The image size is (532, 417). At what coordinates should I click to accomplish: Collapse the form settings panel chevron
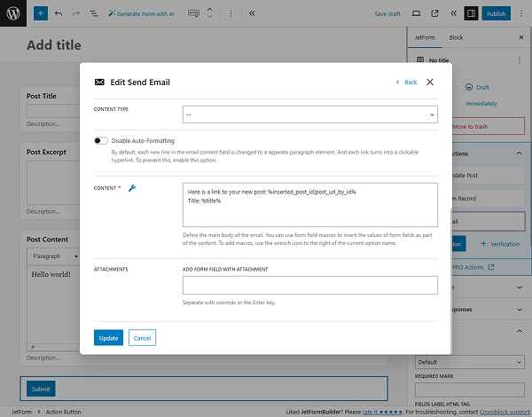(519, 331)
